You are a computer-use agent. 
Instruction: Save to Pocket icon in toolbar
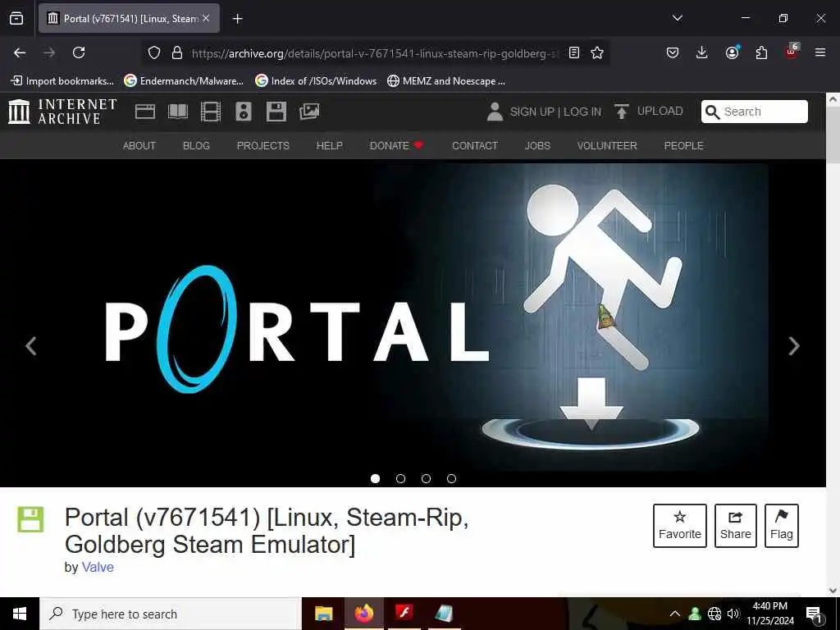tap(673, 52)
